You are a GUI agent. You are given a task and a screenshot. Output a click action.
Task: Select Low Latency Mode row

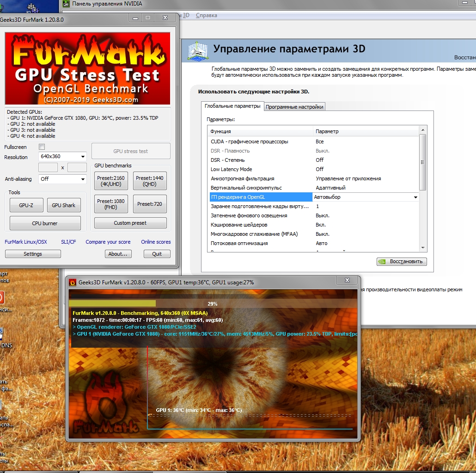[314, 169]
